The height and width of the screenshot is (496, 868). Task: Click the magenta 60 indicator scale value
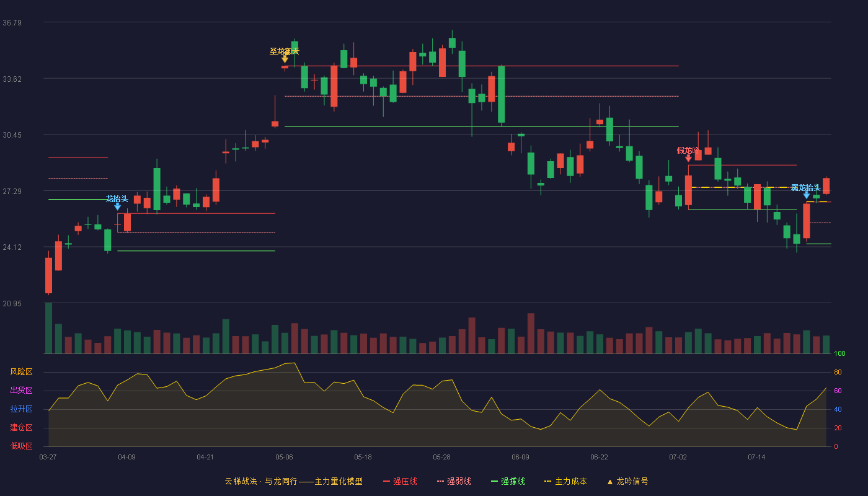point(838,391)
